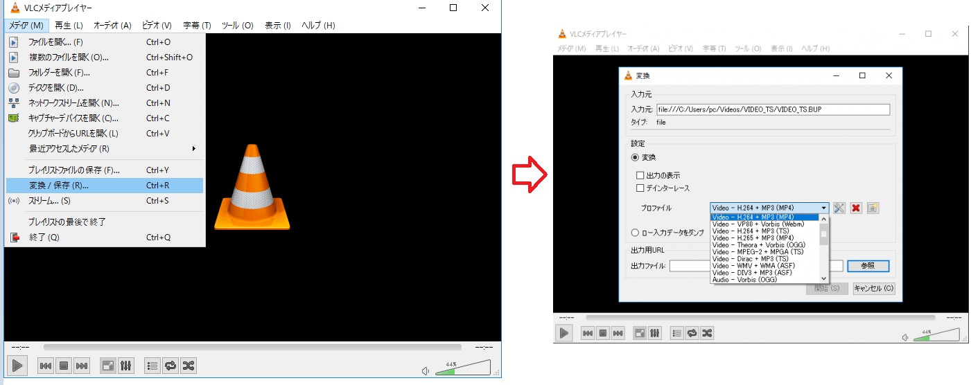Viewport: 980px width, 385px height.
Task: Choose ストリーム menu entry
Action: 105,201
